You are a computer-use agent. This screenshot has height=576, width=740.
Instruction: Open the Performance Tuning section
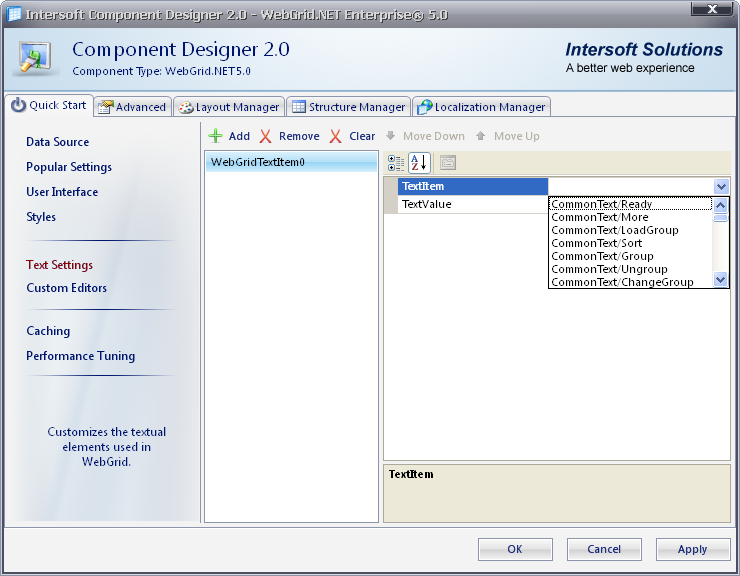click(81, 356)
